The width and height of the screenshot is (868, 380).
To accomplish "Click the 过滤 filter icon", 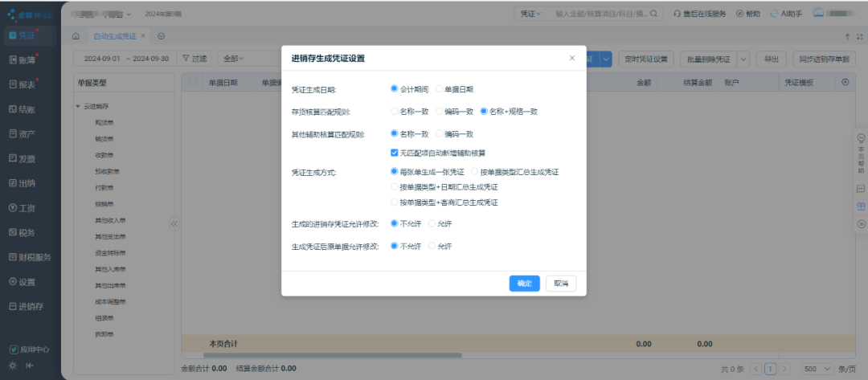I will point(194,59).
